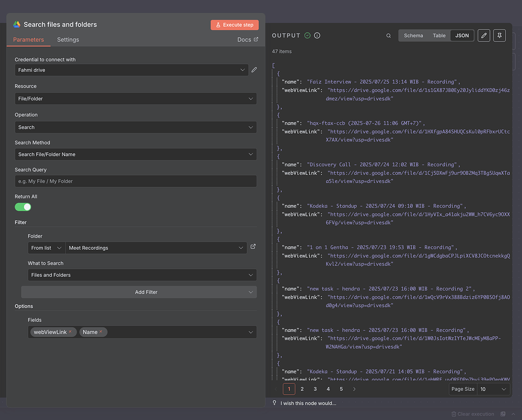This screenshot has width=522, height=420.
Task: Expand the Operation dropdown showing Search
Action: 135,127
